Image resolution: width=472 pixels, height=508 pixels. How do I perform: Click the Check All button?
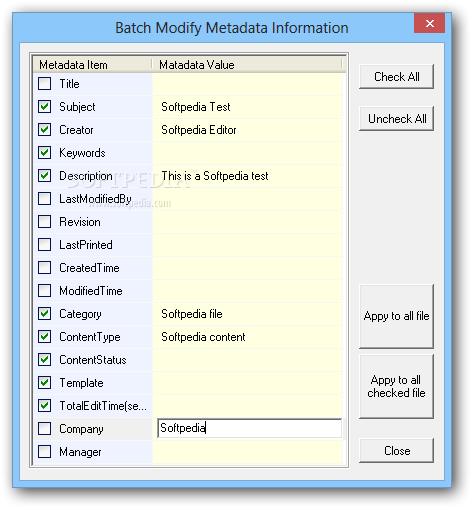(396, 77)
